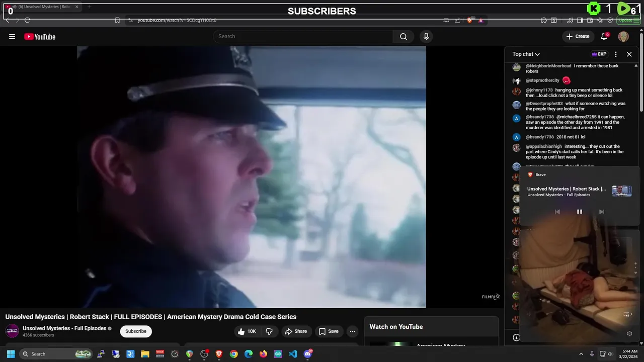Screen dimensions: 644x362
Task: Launch Google Chrome from the taskbar
Action: pyautogui.click(x=233, y=354)
